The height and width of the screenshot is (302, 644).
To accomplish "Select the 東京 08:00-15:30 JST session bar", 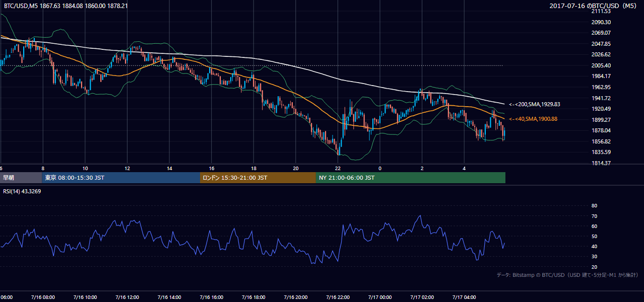I will click(121, 178).
